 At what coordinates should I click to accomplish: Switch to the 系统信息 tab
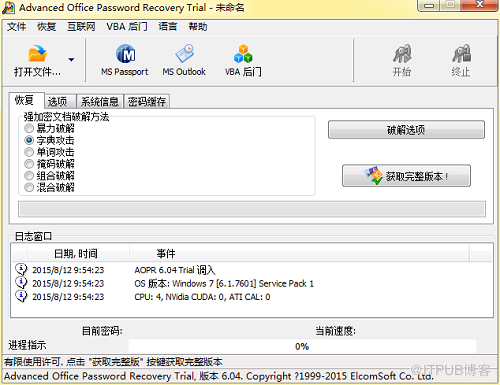tap(100, 101)
